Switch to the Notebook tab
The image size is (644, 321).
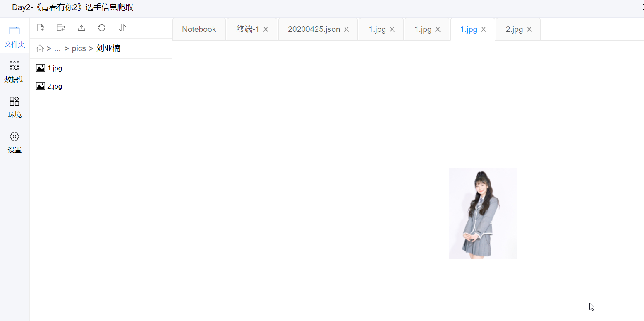pyautogui.click(x=199, y=29)
